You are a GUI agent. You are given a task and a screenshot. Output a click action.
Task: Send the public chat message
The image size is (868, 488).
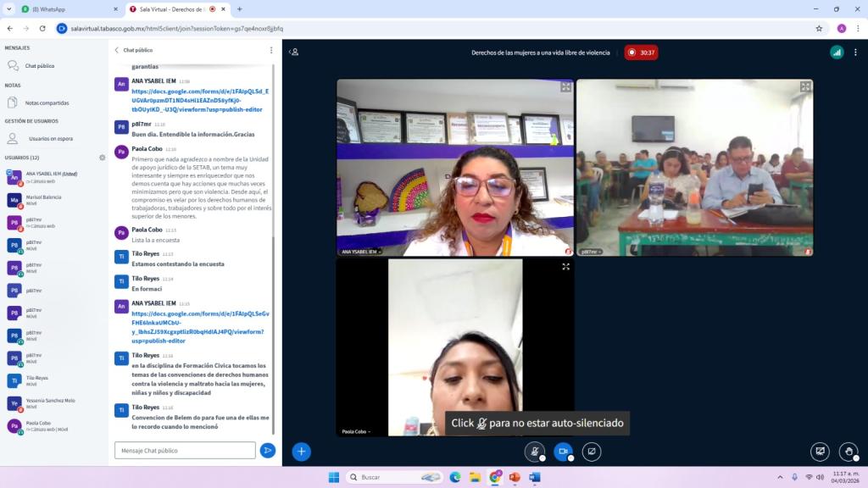click(267, 451)
